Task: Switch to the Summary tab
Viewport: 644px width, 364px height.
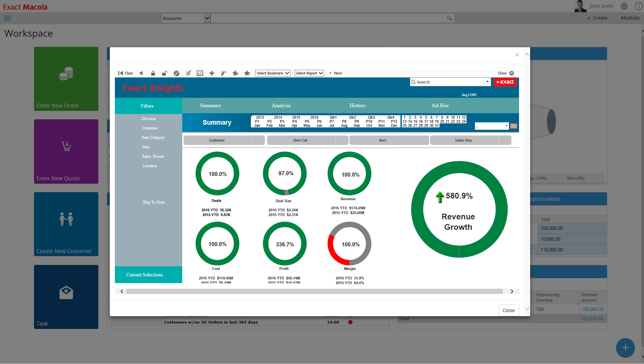Action: (211, 105)
